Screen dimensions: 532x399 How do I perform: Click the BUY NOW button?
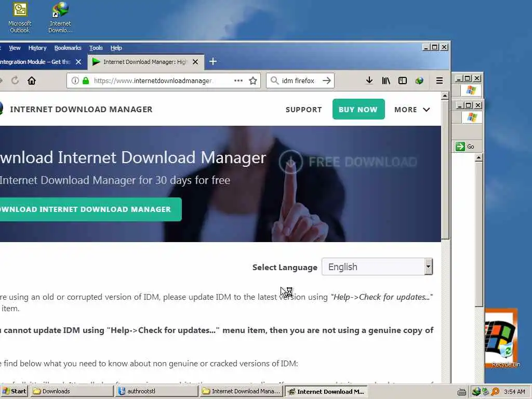358,109
